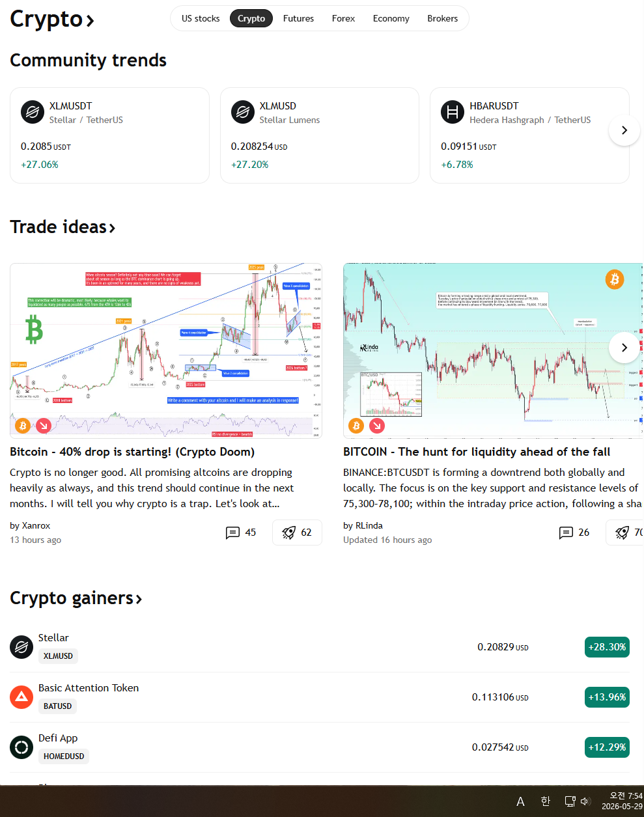Screen dimensions: 644x817
Task: Click the XLMUSDT Stellar coin logo icon
Action: click(x=32, y=112)
